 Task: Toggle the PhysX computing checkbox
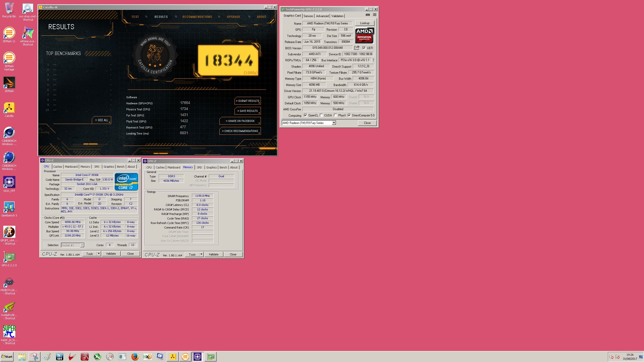coord(335,115)
